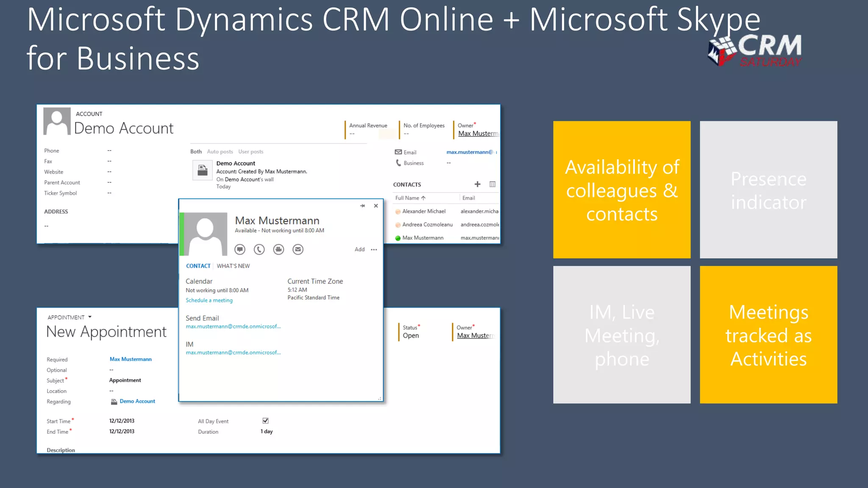Click Email column header in contacts grid

(468, 198)
